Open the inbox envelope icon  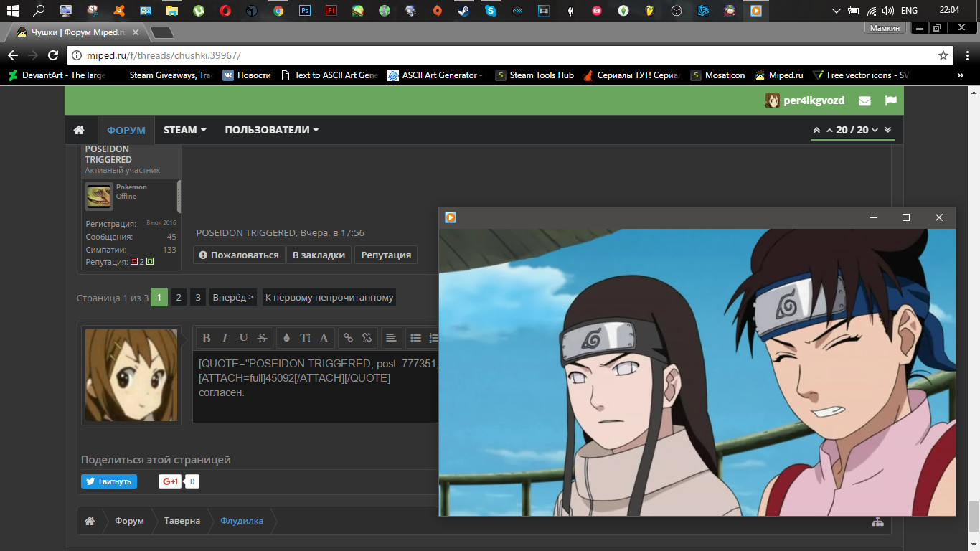pyautogui.click(x=864, y=101)
